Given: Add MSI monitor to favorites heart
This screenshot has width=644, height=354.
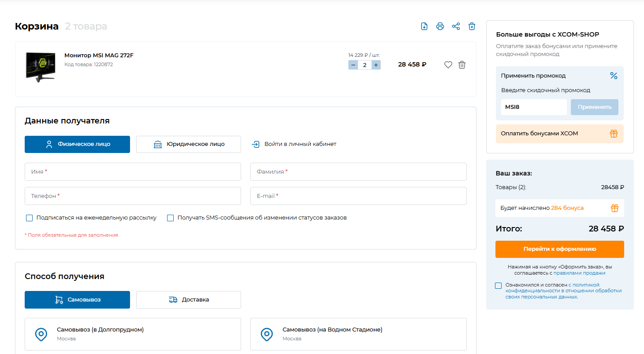Looking at the screenshot, I should (448, 65).
